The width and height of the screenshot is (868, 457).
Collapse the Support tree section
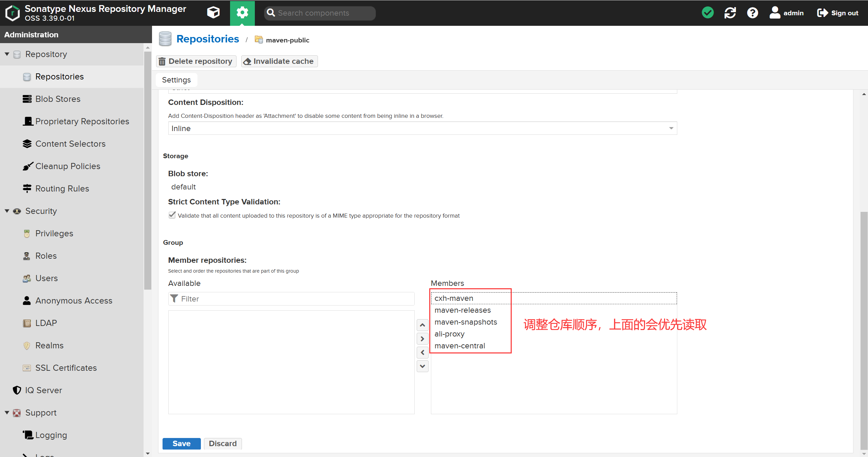tap(7, 413)
